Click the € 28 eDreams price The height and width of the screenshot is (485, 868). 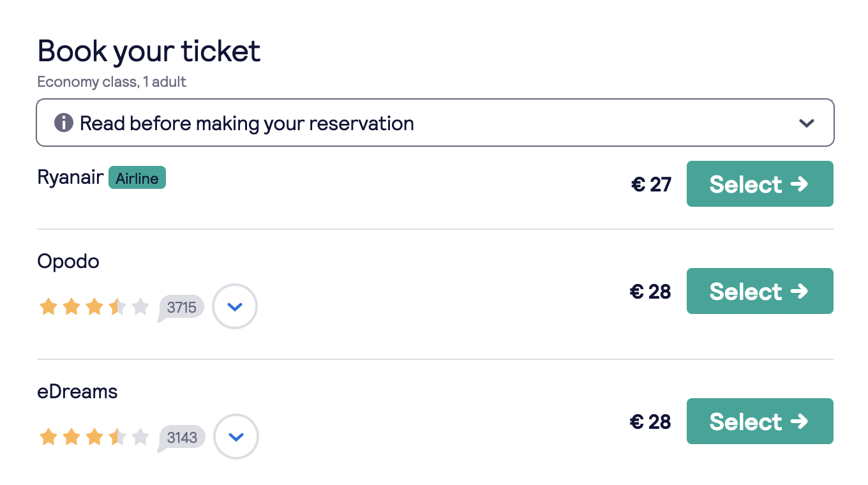[x=650, y=422]
